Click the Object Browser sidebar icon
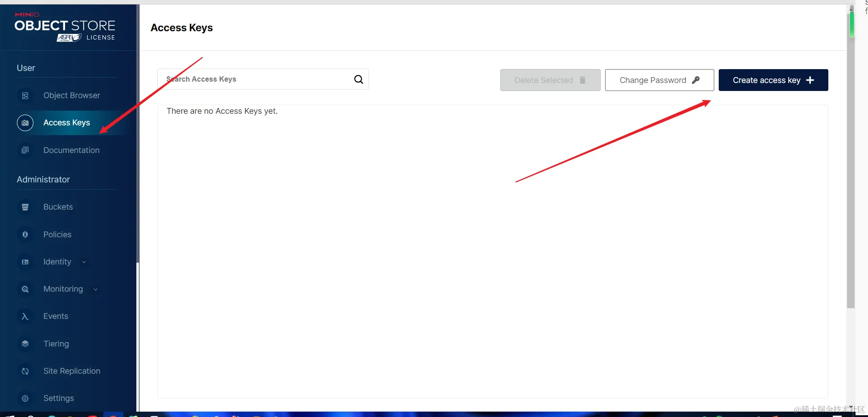868x417 pixels. click(25, 95)
